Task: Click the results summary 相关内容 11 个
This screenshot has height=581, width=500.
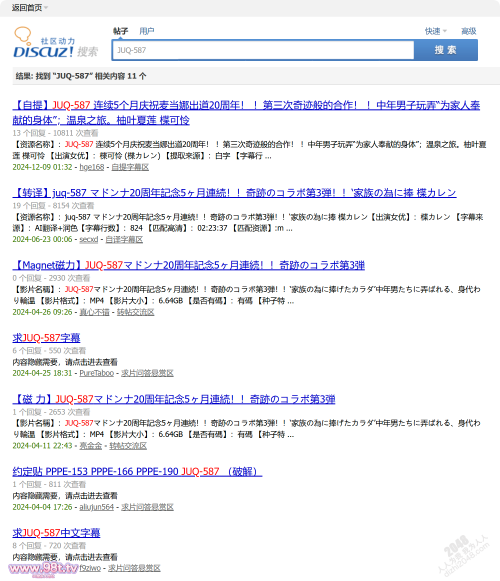Action: click(120, 76)
